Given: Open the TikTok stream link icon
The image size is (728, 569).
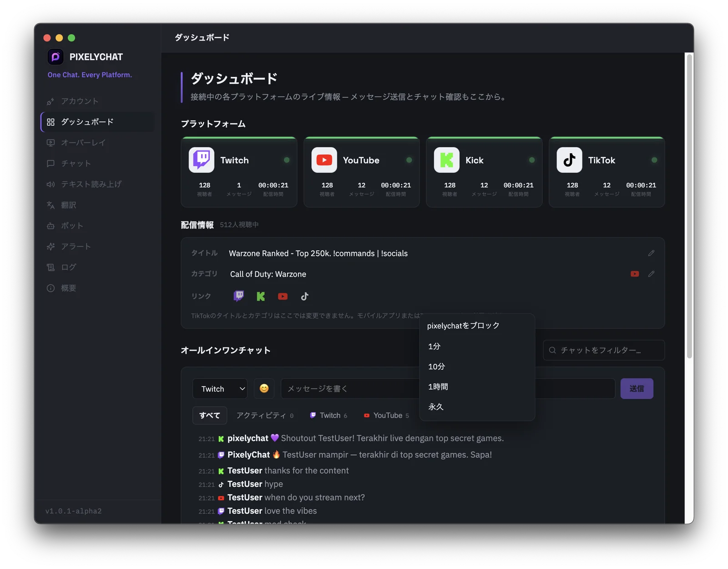Looking at the screenshot, I should 304,297.
